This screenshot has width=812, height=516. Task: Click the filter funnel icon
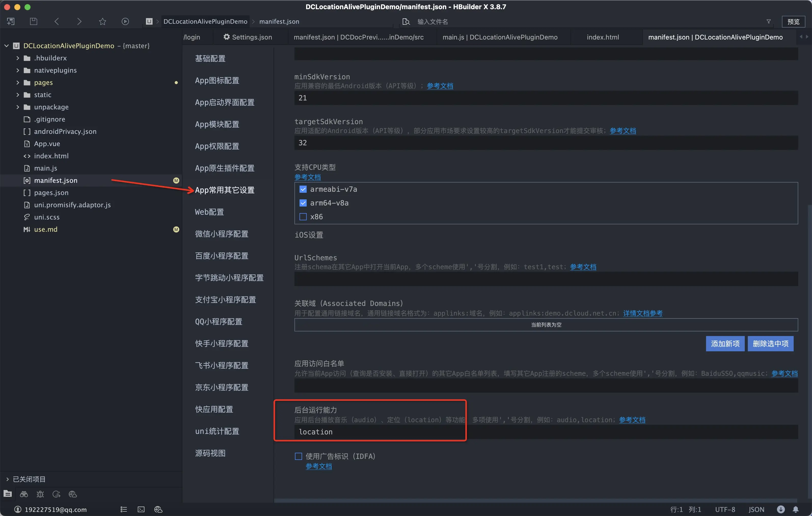pyautogui.click(x=768, y=22)
